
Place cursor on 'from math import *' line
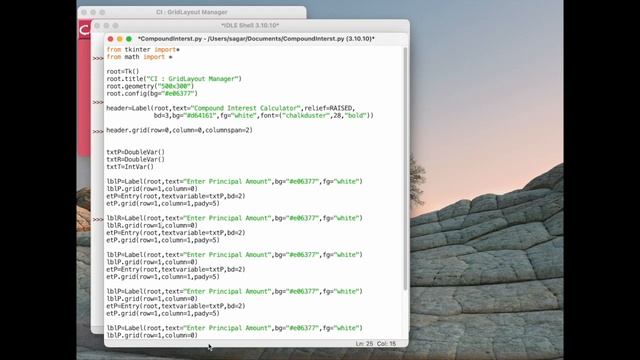(139, 57)
